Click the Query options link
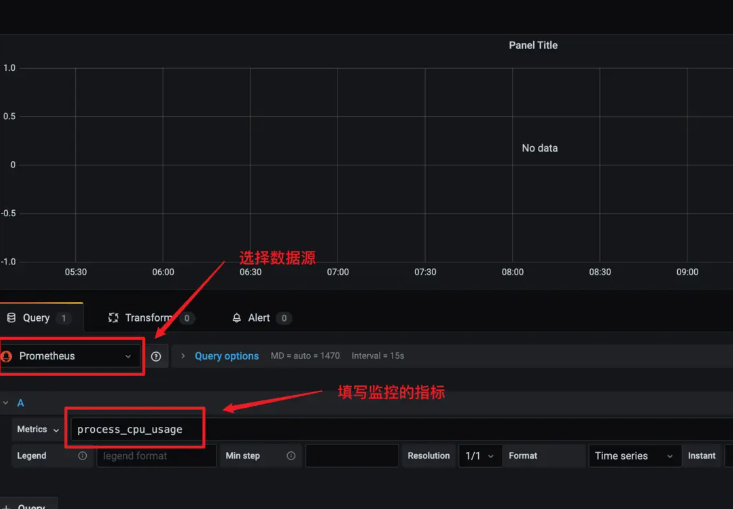Viewport: 733px width, 509px height. coord(227,356)
